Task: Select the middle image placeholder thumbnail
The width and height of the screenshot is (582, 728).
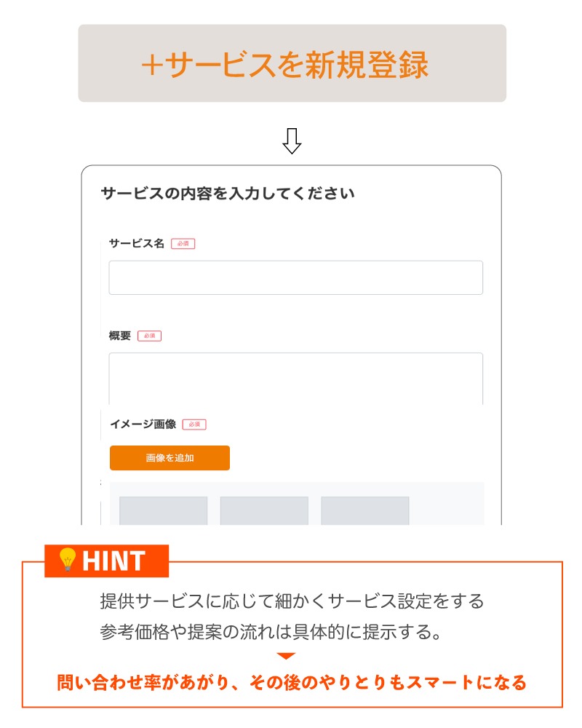Action: point(264,510)
